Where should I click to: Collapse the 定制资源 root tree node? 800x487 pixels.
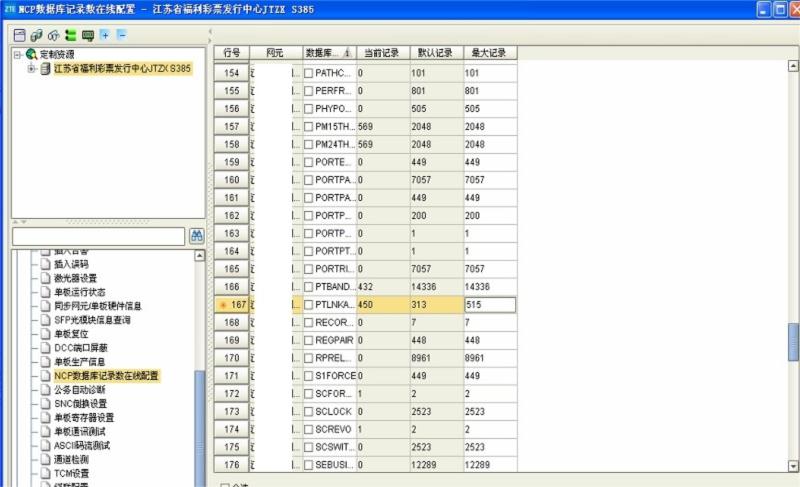pos(19,54)
